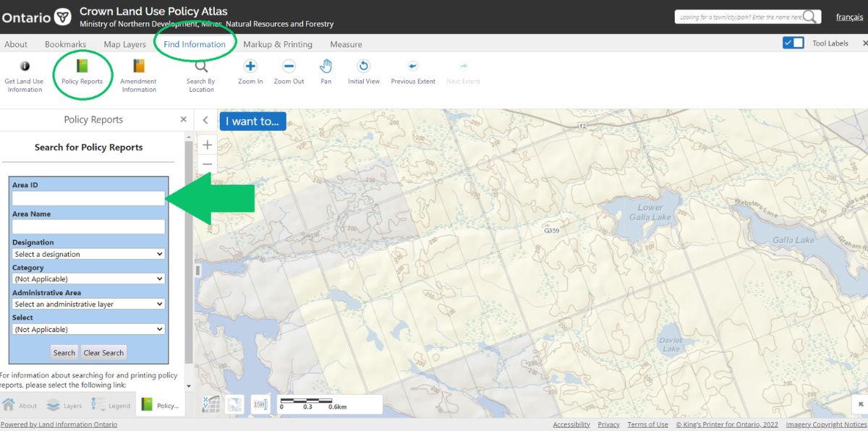Click side panel scrollbar down arrow

(x=190, y=386)
